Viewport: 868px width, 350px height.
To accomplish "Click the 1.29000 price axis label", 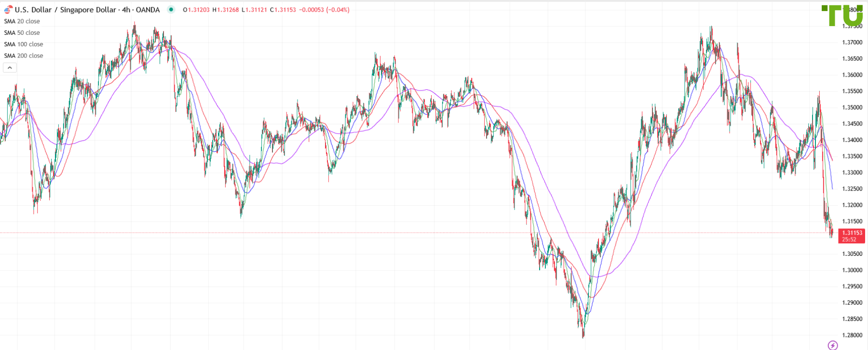I will click(x=852, y=303).
